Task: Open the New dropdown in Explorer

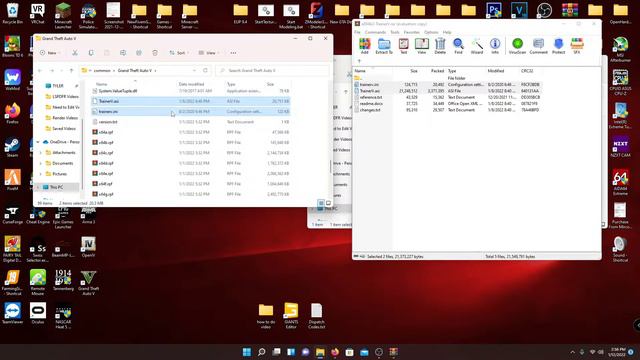Action: (51, 53)
